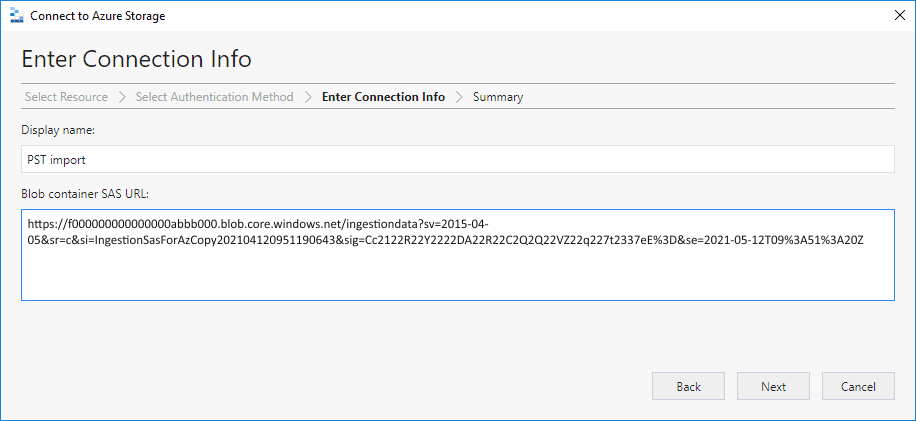Click the Azure Storage app icon in title bar
The width and height of the screenshot is (916, 421).
coord(15,16)
